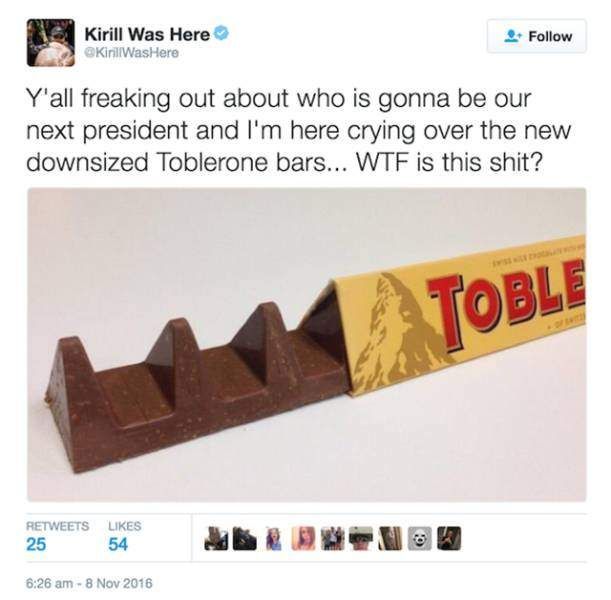The image size is (611, 600).
Task: Click the seventh liker avatar
Action: click(390, 538)
